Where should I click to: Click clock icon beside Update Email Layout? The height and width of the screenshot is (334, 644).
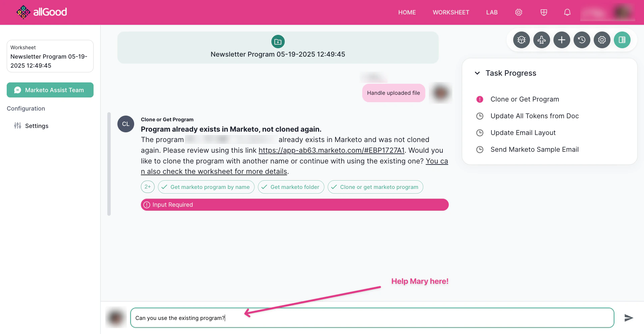click(x=480, y=133)
